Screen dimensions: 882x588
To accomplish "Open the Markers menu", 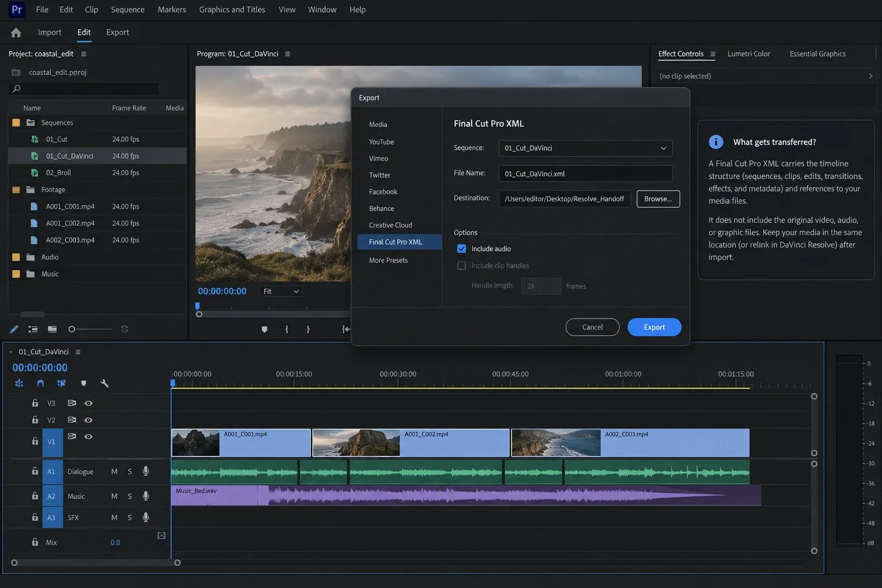I will click(172, 10).
